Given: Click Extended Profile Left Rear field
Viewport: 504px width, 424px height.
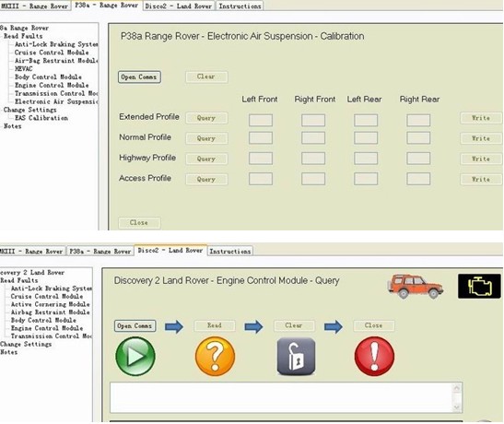Looking at the screenshot, I should [x=366, y=120].
